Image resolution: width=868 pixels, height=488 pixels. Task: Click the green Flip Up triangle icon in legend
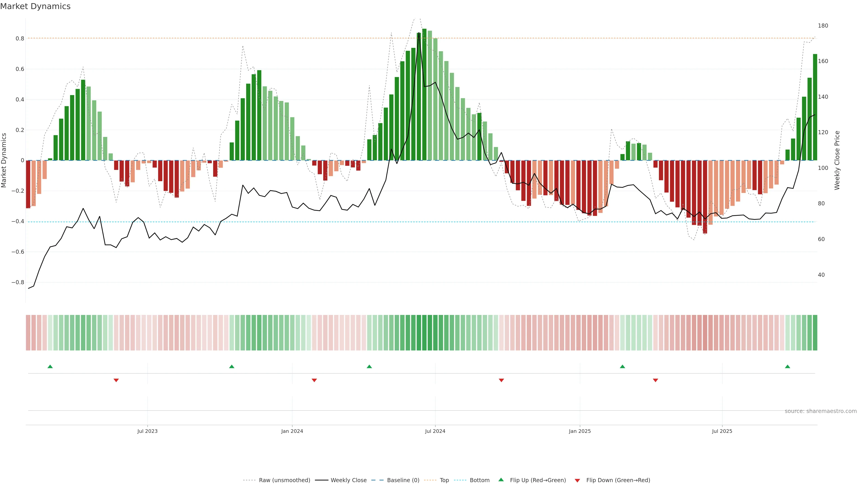[x=501, y=480]
